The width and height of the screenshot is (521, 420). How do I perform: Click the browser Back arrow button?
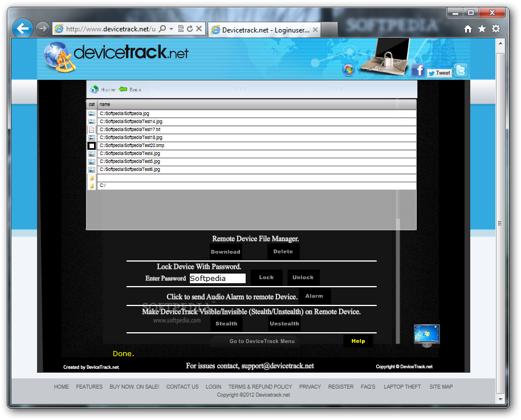[x=23, y=28]
